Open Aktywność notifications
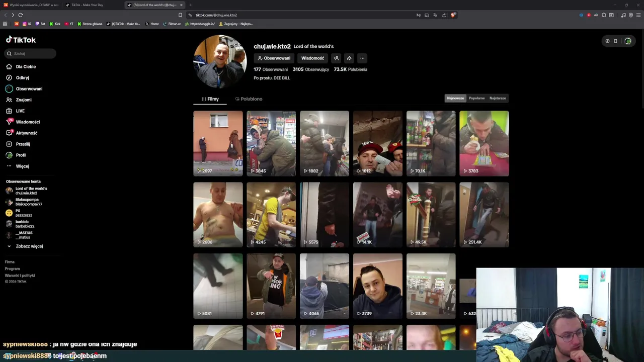The width and height of the screenshot is (644, 362). pyautogui.click(x=22, y=133)
